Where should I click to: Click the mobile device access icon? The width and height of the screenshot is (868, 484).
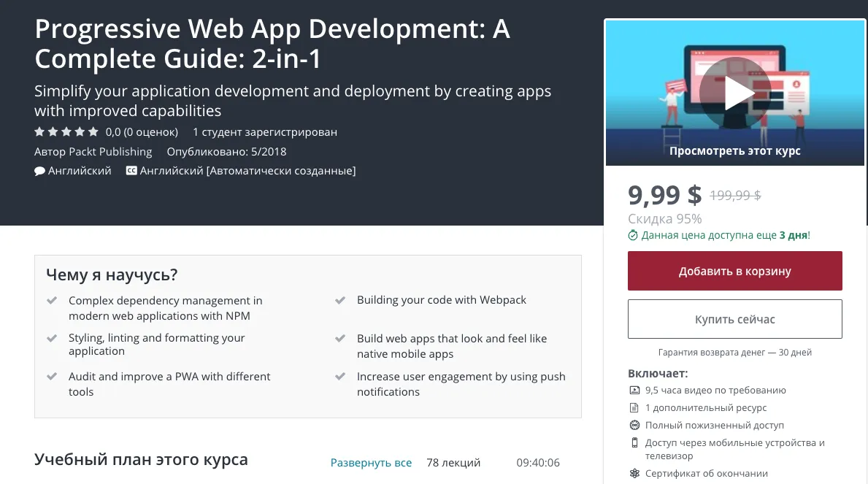tap(634, 442)
